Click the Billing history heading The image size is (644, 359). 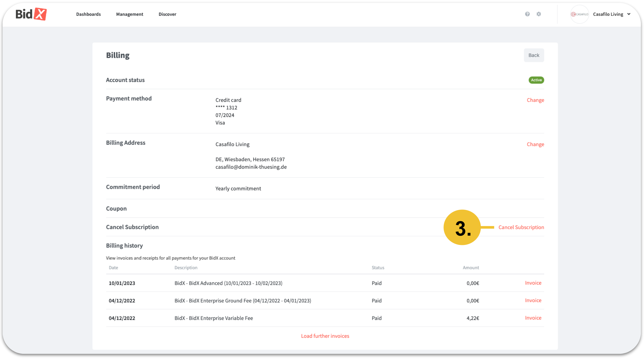click(124, 246)
